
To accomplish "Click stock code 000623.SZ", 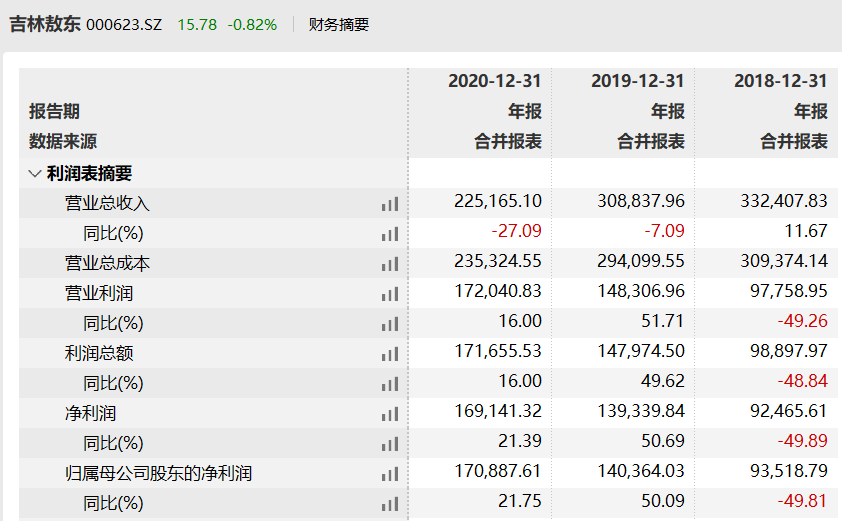I will [124, 25].
